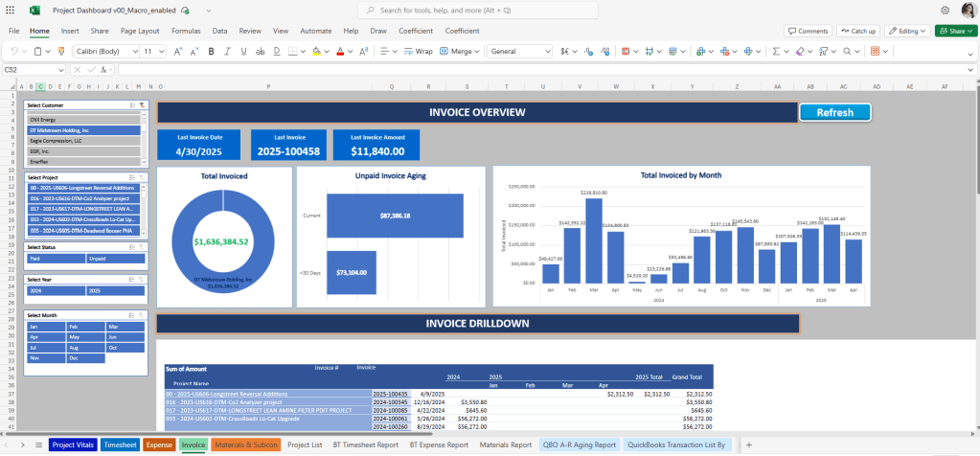Toggle the Unpaid status slicer button
Screen dimensions: 980x456
pyautogui.click(x=115, y=258)
